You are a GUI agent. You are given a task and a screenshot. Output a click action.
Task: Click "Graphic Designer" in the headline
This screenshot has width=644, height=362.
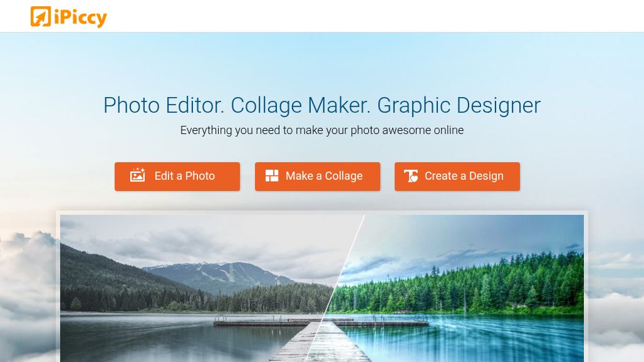(x=459, y=105)
